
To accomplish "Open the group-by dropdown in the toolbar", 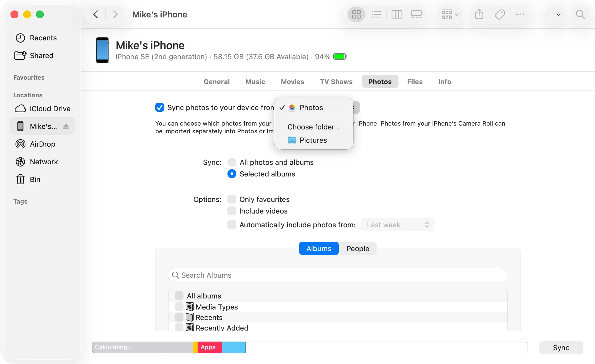I will click(x=449, y=14).
